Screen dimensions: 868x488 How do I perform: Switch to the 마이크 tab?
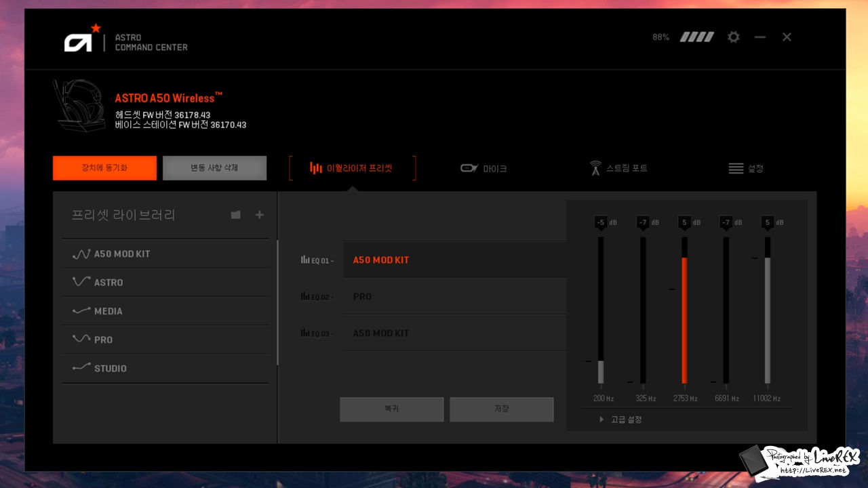click(484, 168)
